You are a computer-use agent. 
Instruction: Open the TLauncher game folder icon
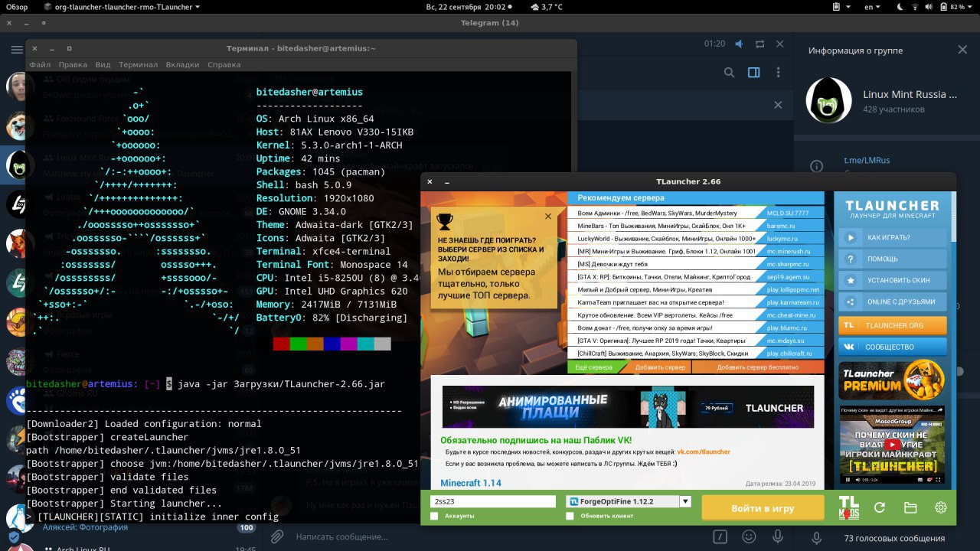coord(910,507)
